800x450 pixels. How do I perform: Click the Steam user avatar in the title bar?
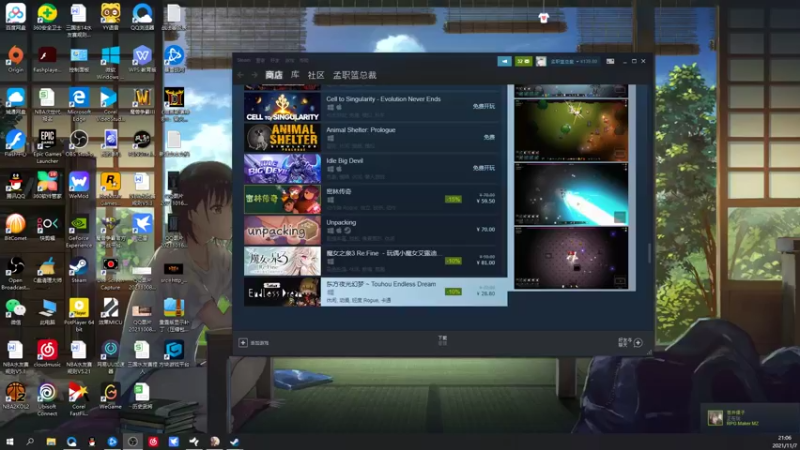tap(541, 61)
